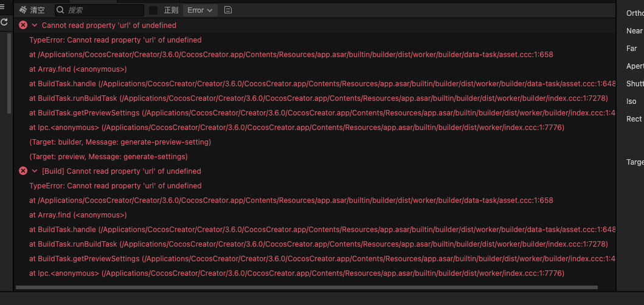The width and height of the screenshot is (644, 305).
Task: Click the left panel vertical scrollbar
Action: click(9, 73)
